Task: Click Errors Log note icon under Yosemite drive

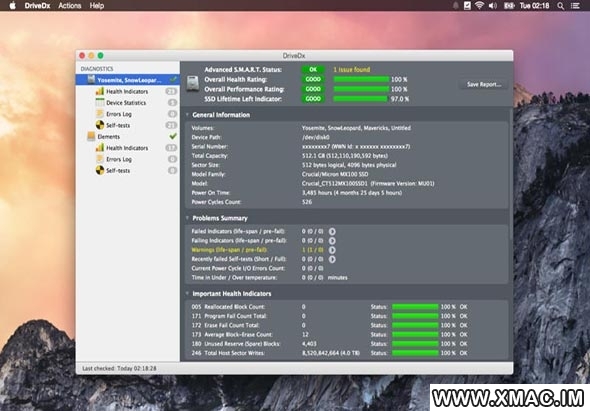Action: [x=100, y=114]
